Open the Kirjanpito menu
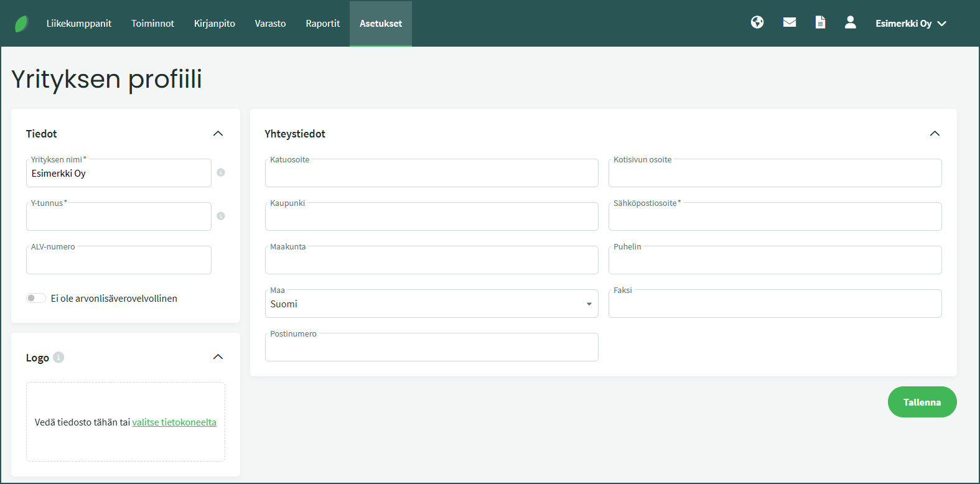 pyautogui.click(x=214, y=24)
